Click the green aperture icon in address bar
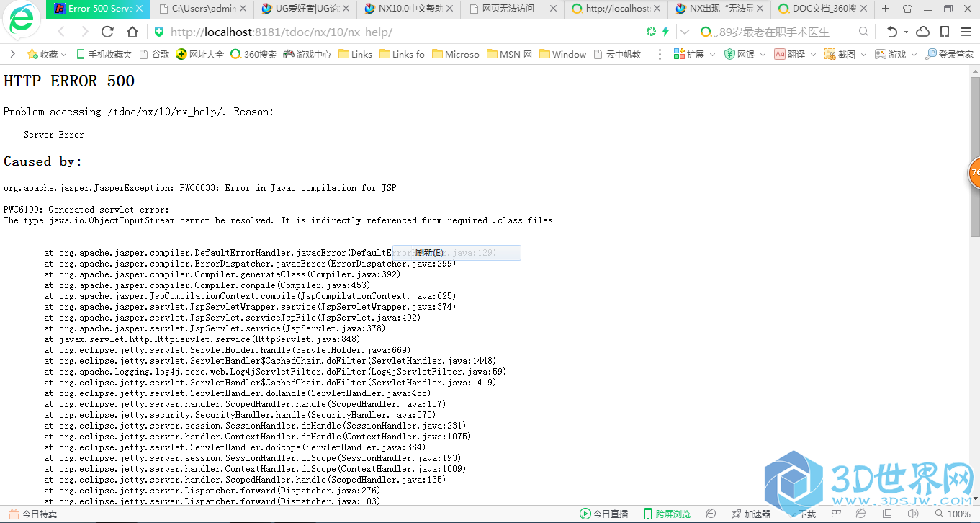 (651, 32)
